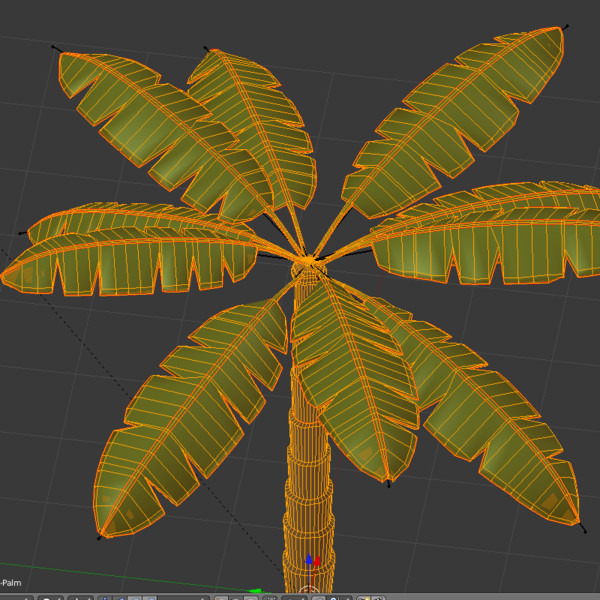Click the green Y-axis manipulator arrowhead
Viewport: 600px width, 600px height.
coord(255,591)
